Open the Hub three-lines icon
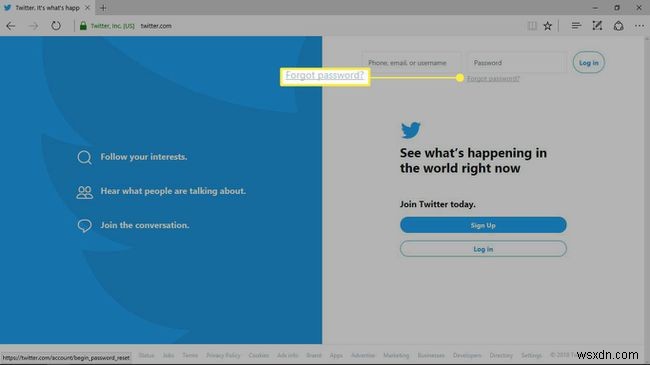The width and height of the screenshot is (650, 365). click(x=576, y=26)
